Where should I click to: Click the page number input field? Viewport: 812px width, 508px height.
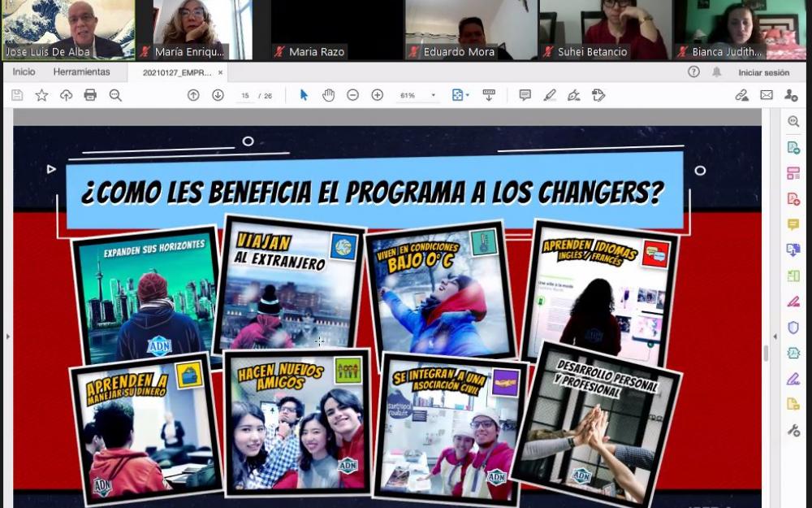(245, 96)
